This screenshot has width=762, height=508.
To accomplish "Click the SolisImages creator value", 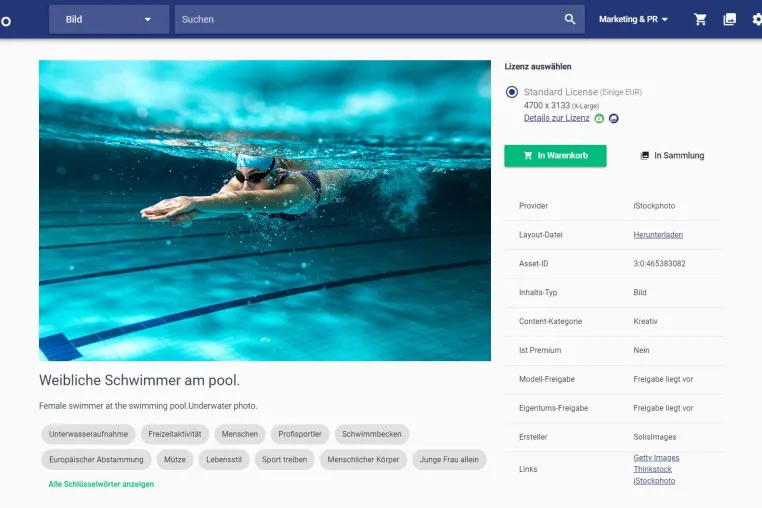I will click(x=655, y=437).
